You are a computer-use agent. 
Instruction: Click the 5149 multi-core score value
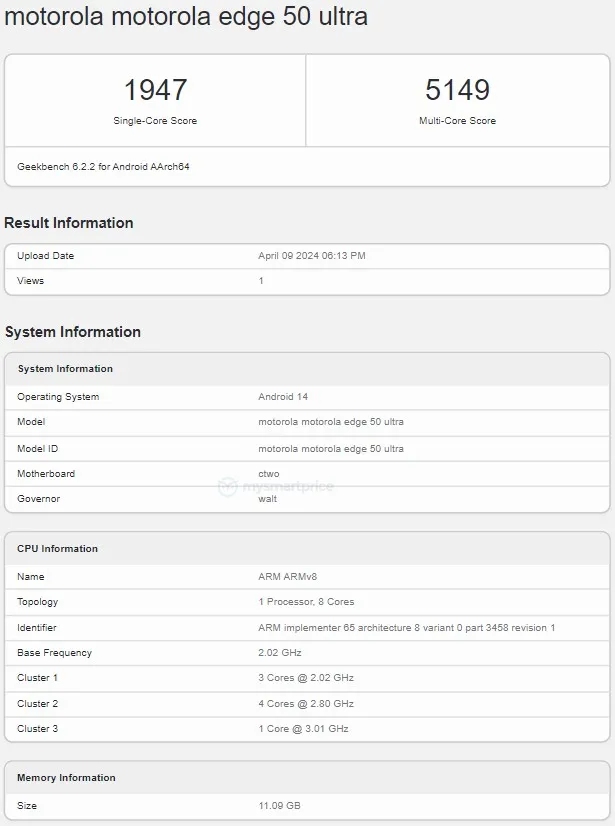click(x=457, y=90)
